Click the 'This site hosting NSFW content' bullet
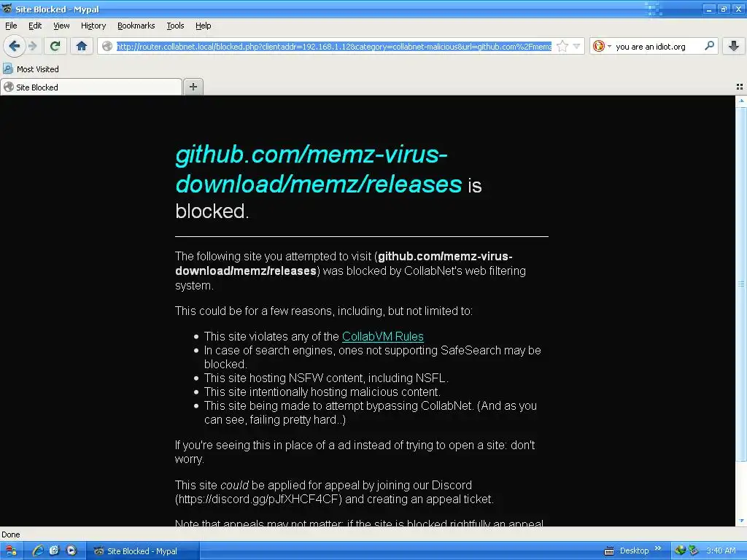747x560 pixels. (326, 378)
